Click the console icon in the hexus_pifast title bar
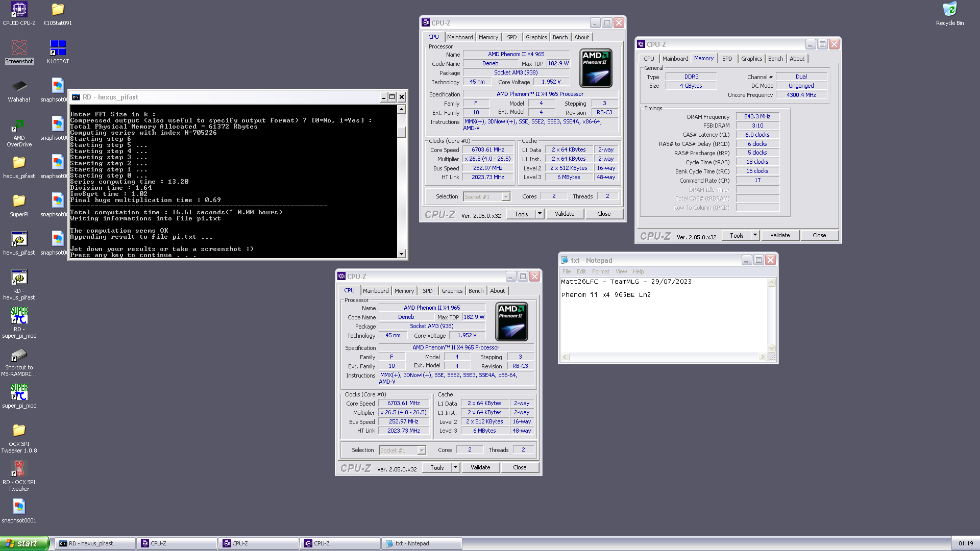The height and width of the screenshot is (551, 980). pos(76,97)
